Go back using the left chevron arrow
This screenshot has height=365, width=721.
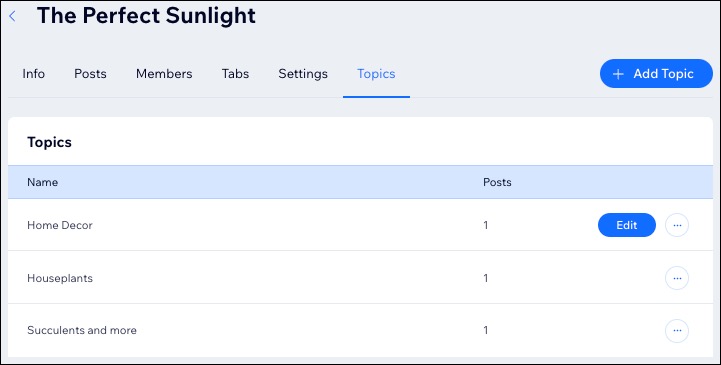(12, 17)
